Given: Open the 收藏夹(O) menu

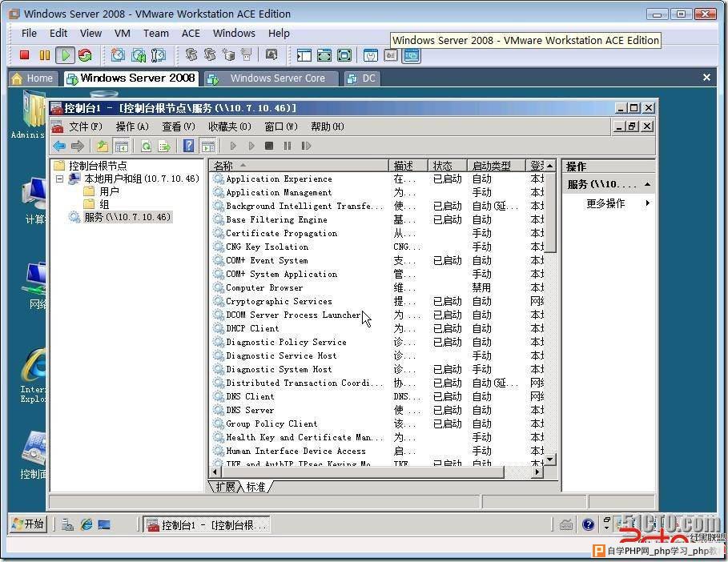Looking at the screenshot, I should (x=229, y=126).
